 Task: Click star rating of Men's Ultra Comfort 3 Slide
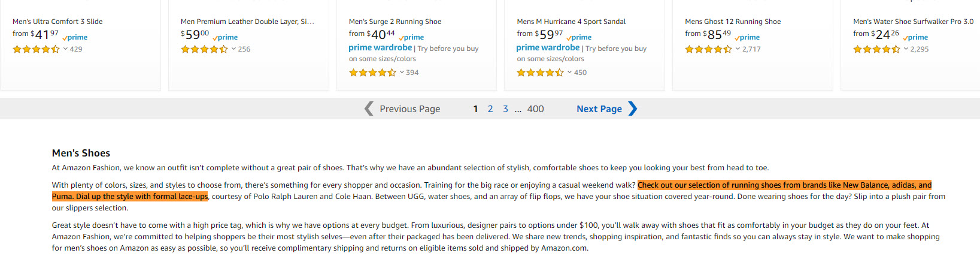point(36,49)
